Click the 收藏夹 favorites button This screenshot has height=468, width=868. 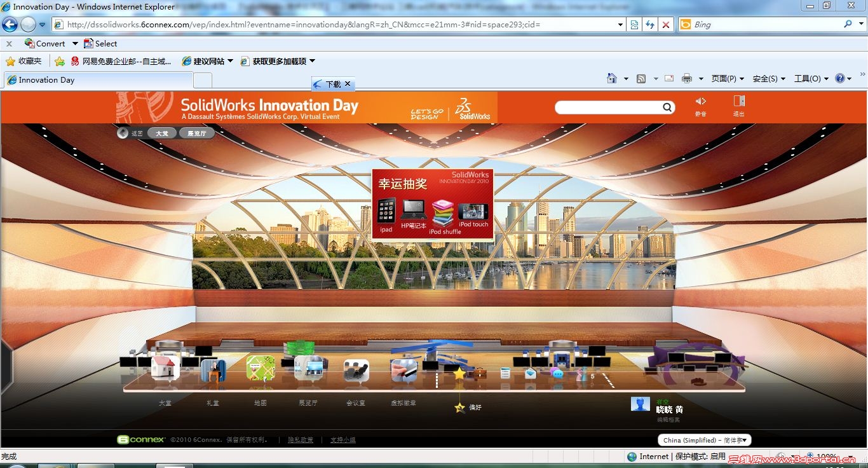tap(24, 61)
